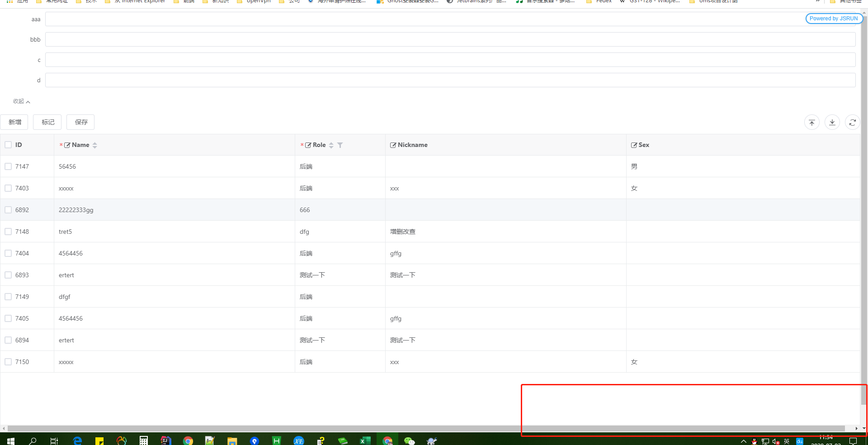Click the edit icon in the Nickname column header
The width and height of the screenshot is (868, 445).
(392, 145)
